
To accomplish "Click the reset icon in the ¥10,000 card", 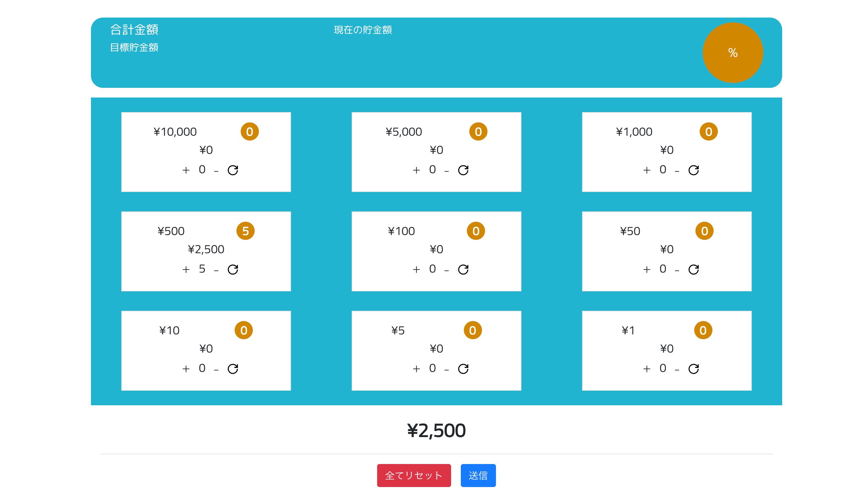I will click(233, 170).
